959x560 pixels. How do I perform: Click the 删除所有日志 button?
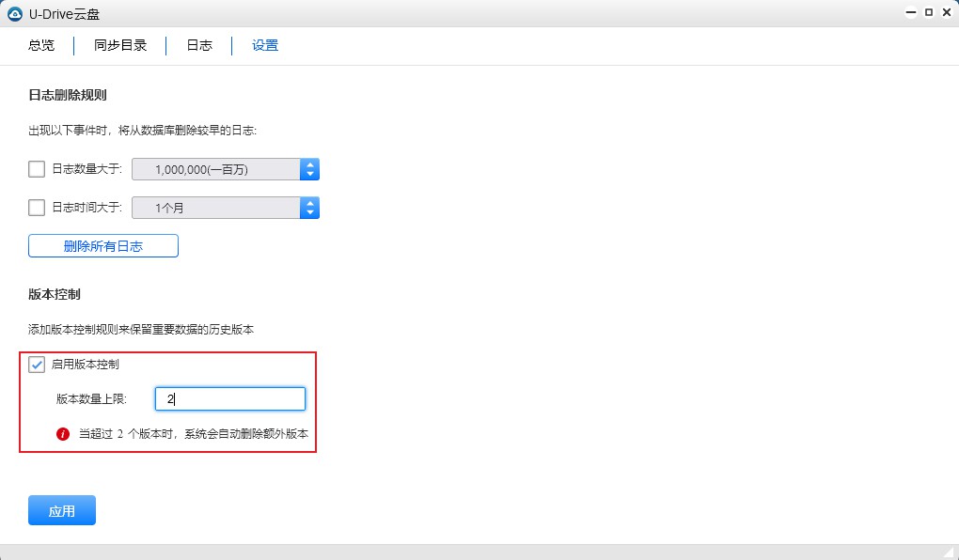click(x=103, y=245)
